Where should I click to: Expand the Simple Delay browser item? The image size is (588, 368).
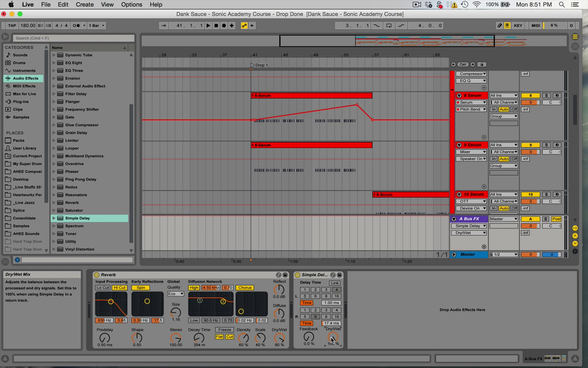tap(54, 218)
